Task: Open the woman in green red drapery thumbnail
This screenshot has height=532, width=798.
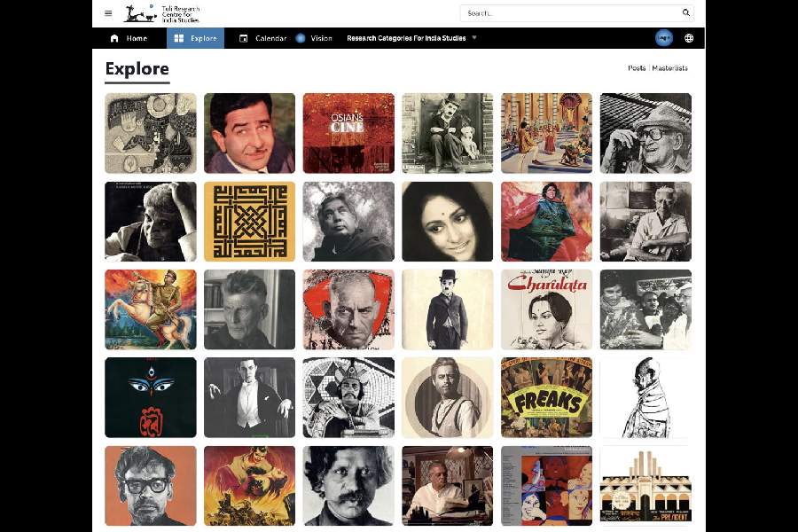Action: 546,222
